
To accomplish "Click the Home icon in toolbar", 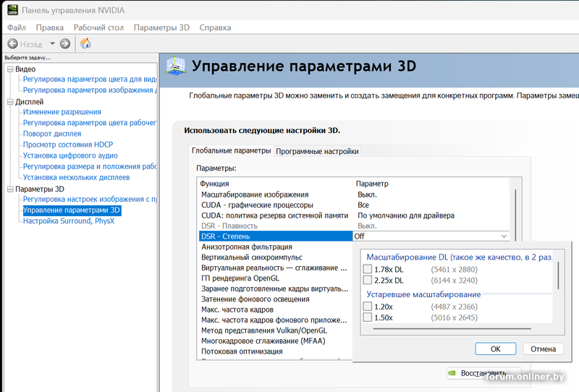I will (85, 43).
